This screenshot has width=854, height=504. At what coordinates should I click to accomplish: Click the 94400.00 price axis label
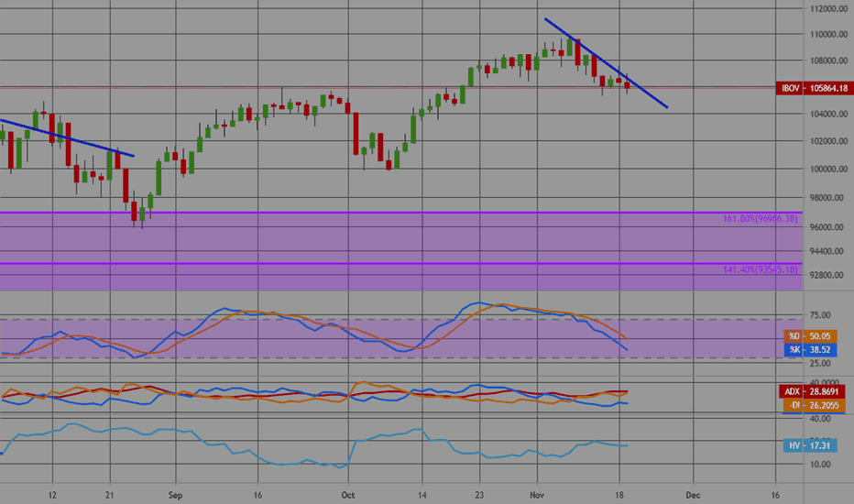point(828,251)
